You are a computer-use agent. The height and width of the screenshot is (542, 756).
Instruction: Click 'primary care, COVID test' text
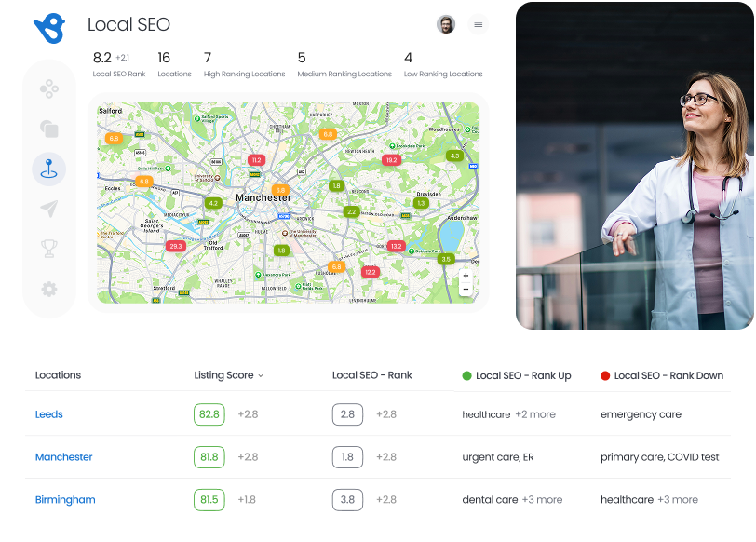[x=659, y=457]
